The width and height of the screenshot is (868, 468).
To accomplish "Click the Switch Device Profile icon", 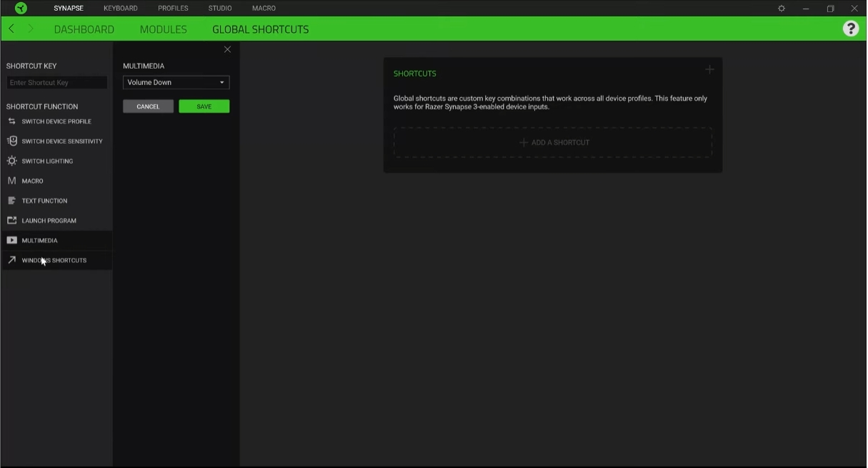I will tap(11, 121).
